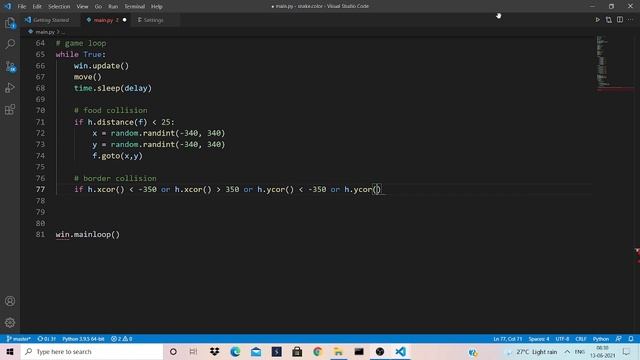Change the UTF-8 encoding setting

562,339
